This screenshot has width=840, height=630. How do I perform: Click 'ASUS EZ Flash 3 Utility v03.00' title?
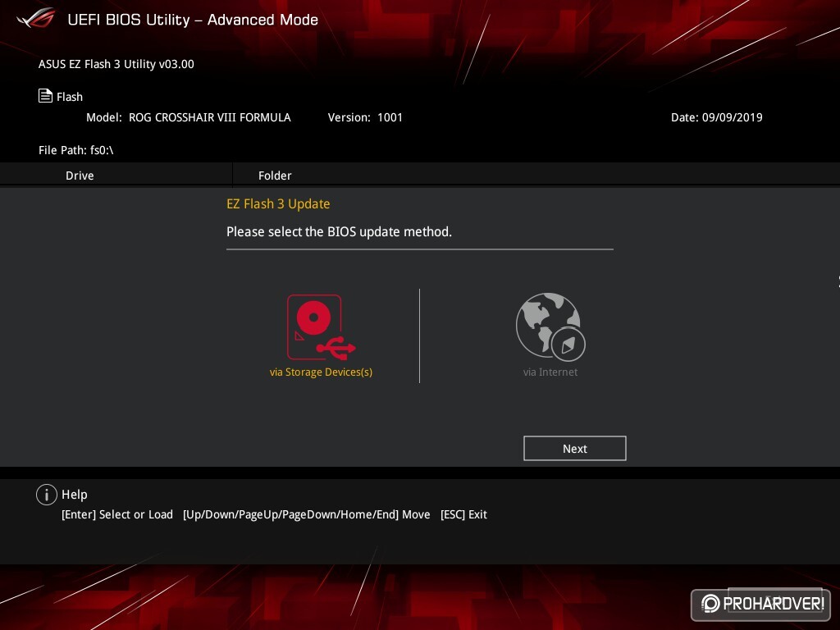pyautogui.click(x=116, y=64)
